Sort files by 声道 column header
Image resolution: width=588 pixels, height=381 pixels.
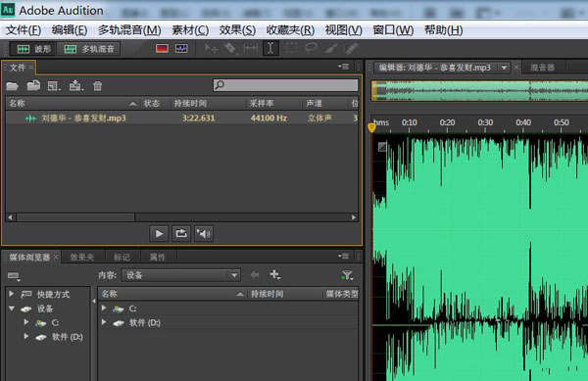(x=325, y=104)
